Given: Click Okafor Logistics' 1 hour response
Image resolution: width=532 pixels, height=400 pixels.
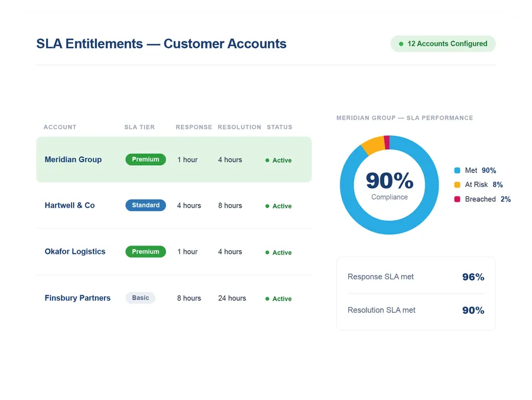Looking at the screenshot, I should pyautogui.click(x=187, y=251).
